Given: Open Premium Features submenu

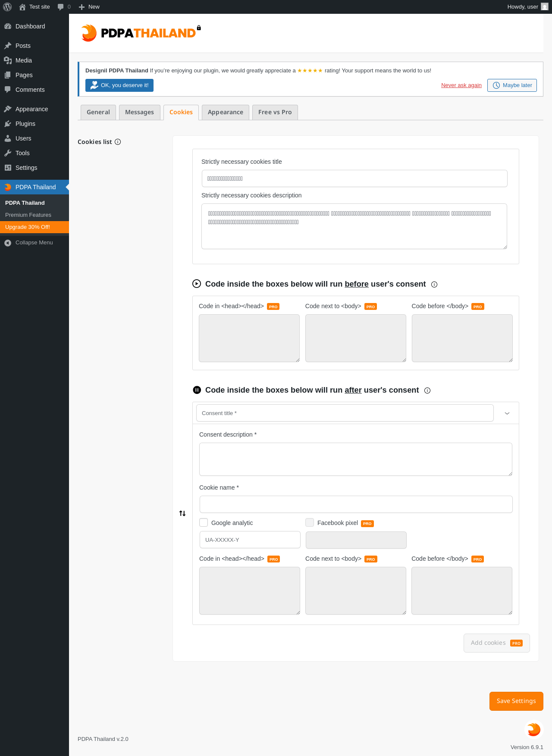Looking at the screenshot, I should (28, 215).
